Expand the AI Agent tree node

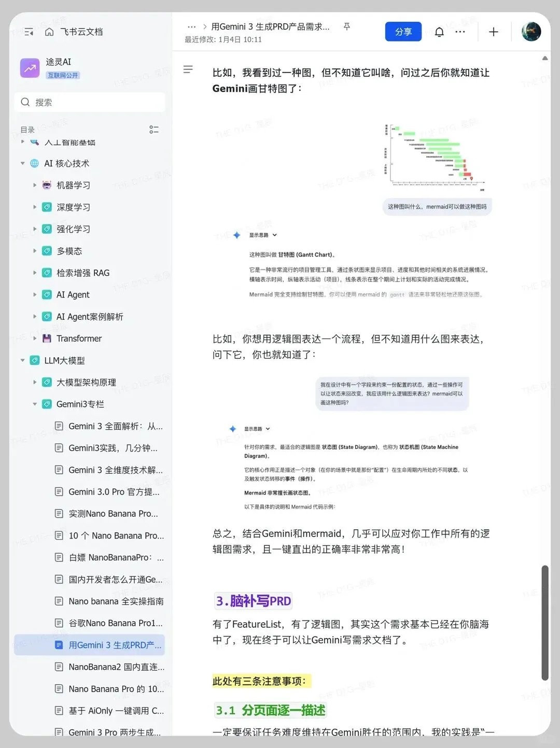point(35,294)
